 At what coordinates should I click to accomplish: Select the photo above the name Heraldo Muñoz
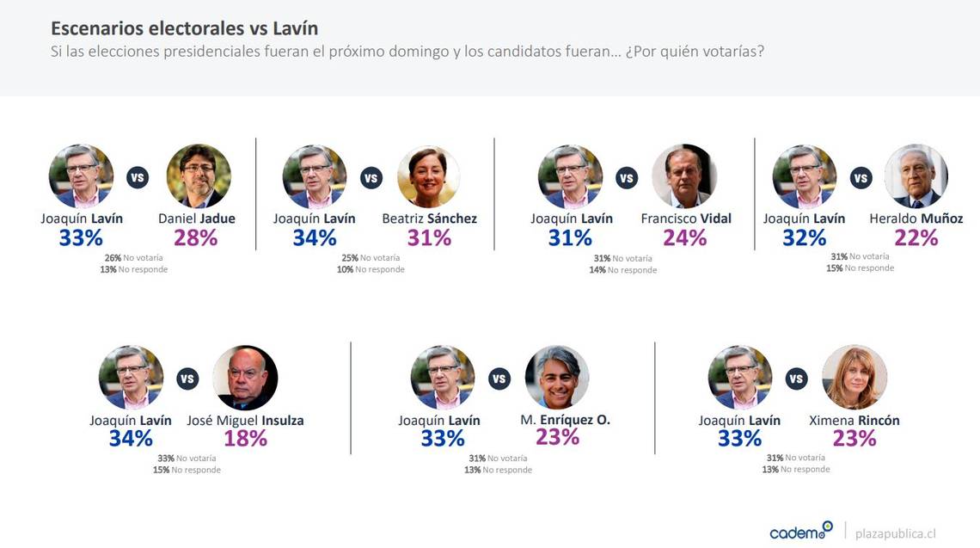pos(916,176)
